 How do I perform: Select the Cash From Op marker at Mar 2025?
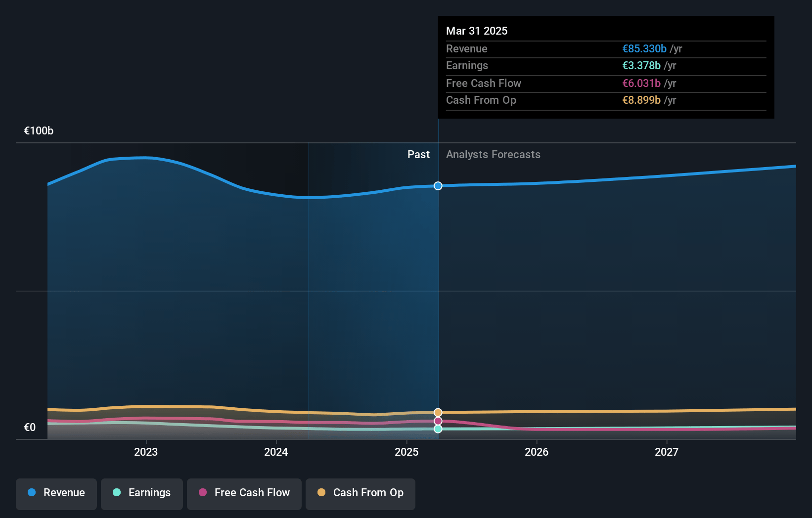438,412
